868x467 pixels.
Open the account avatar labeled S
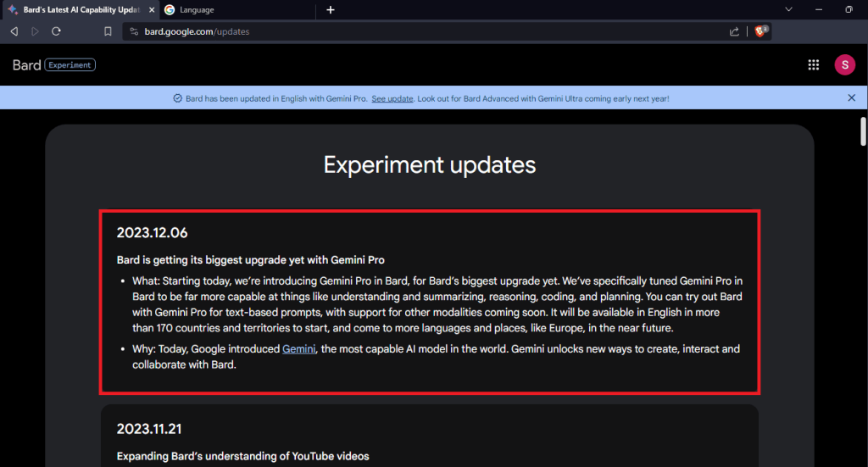[845, 64]
